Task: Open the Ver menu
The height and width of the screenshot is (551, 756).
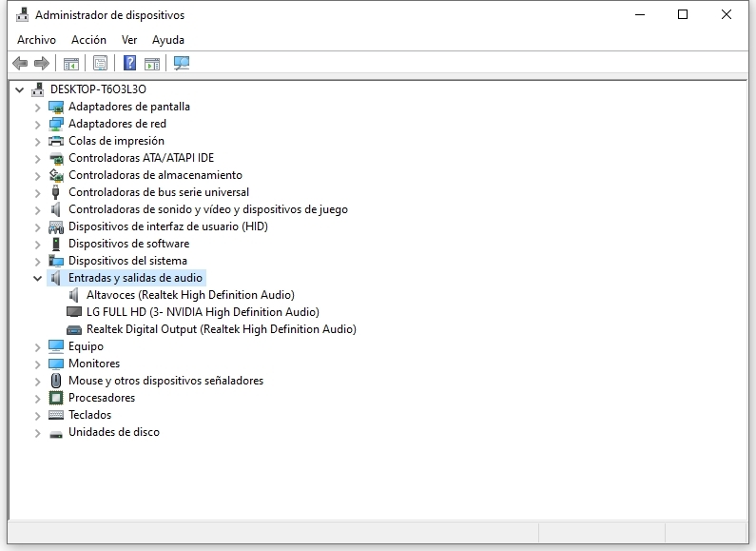Action: pos(129,40)
